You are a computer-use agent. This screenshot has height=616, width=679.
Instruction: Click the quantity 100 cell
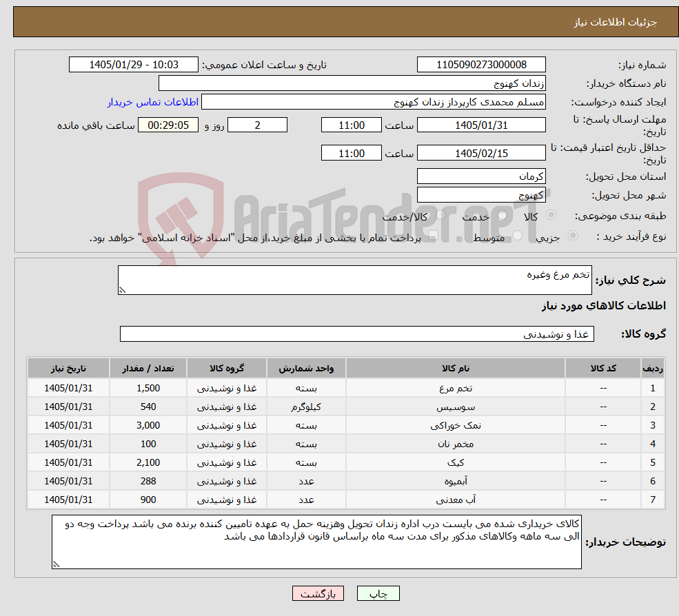[148, 444]
